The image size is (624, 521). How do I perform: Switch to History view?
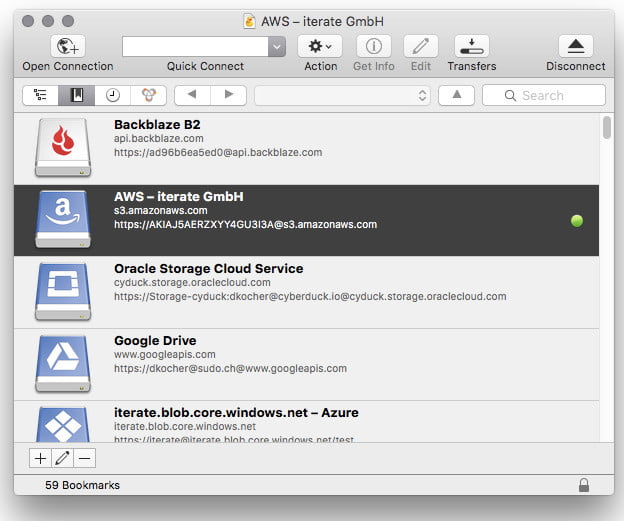[113, 95]
